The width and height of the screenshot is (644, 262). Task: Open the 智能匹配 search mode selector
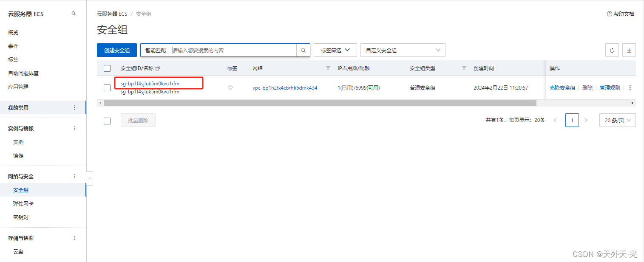(156, 50)
